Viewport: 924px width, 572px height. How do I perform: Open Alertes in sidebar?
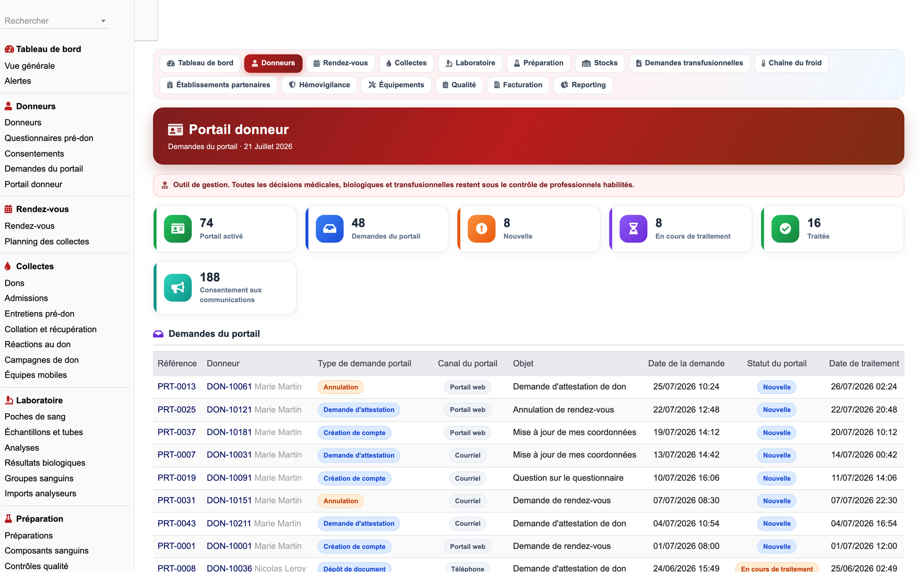point(18,81)
